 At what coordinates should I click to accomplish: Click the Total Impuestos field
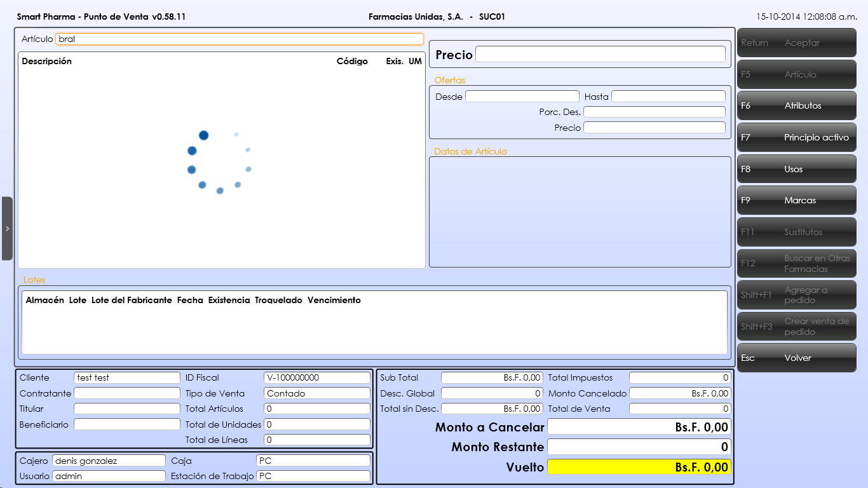(x=680, y=377)
